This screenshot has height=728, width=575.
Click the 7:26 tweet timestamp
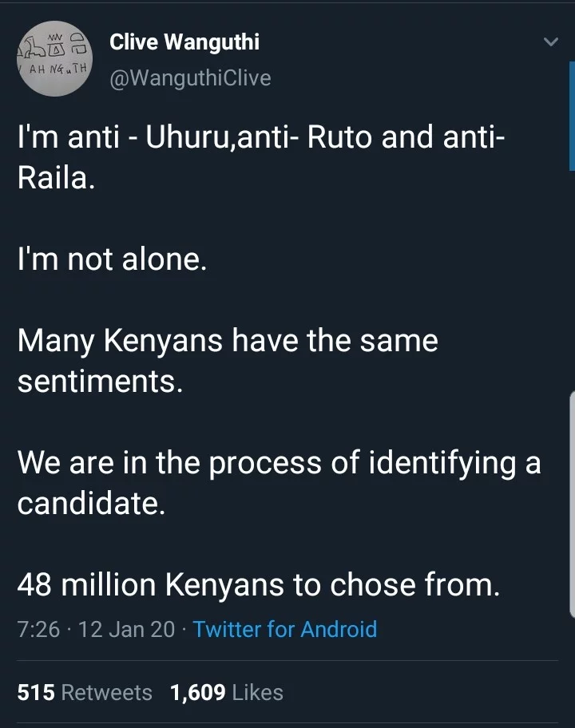tap(38, 629)
